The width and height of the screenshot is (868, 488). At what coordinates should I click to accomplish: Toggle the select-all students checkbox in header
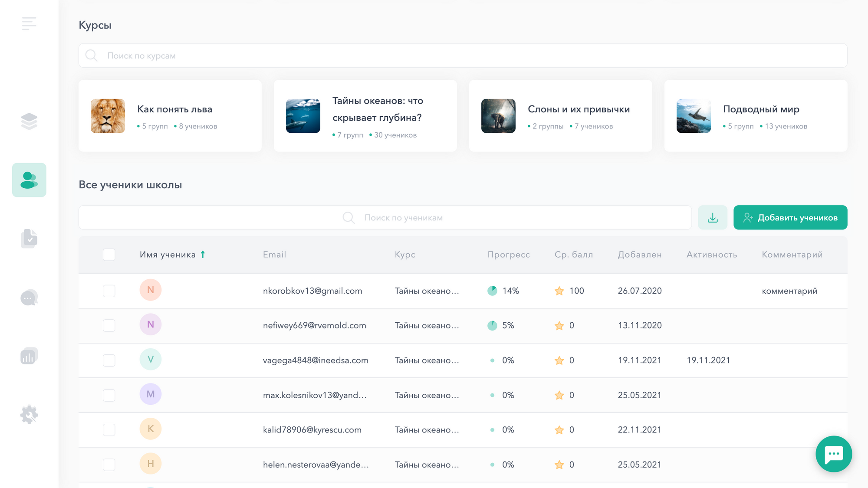109,255
